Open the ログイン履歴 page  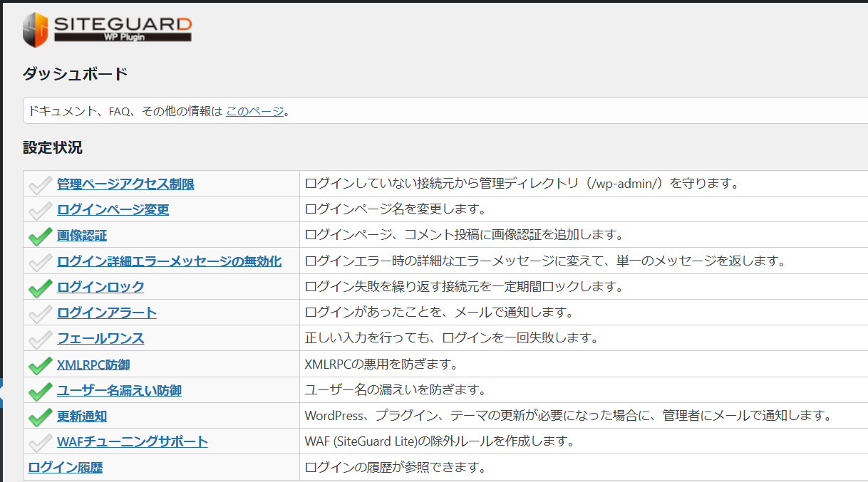64,467
